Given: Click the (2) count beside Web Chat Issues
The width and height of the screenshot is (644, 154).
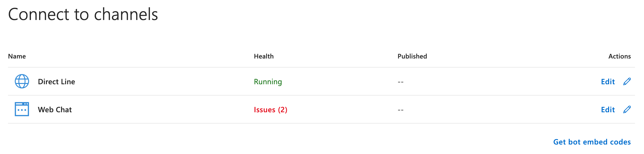Looking at the screenshot, I should 283,110.
